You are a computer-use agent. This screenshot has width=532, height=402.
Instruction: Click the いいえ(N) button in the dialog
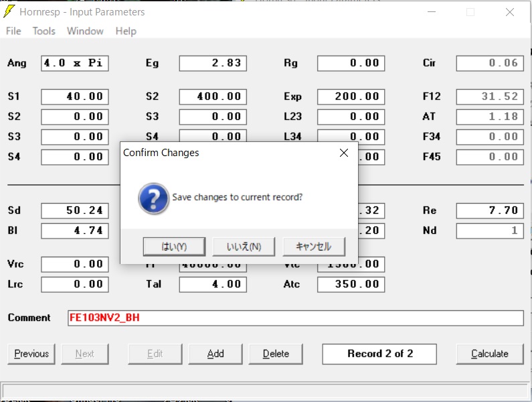(244, 247)
